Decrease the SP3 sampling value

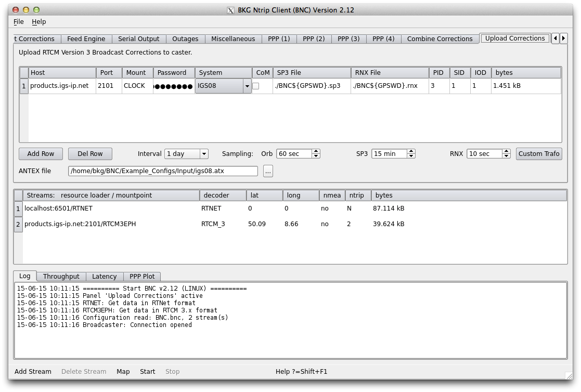point(411,156)
